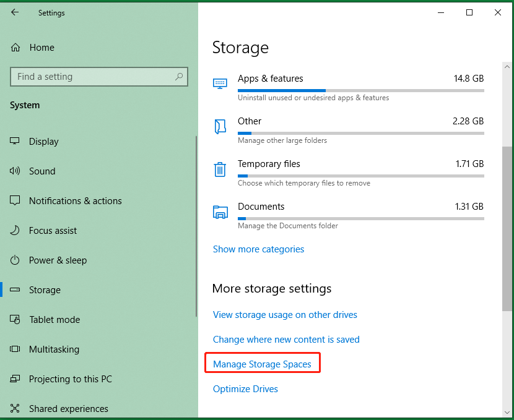Click the 1.31 GB size value
The width and height of the screenshot is (514, 420).
469,207
